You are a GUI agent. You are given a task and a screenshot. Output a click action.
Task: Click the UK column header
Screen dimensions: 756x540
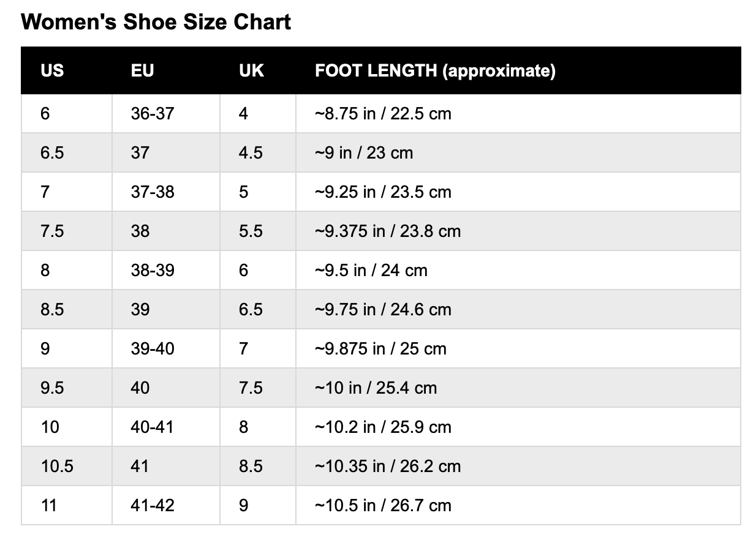coord(258,70)
